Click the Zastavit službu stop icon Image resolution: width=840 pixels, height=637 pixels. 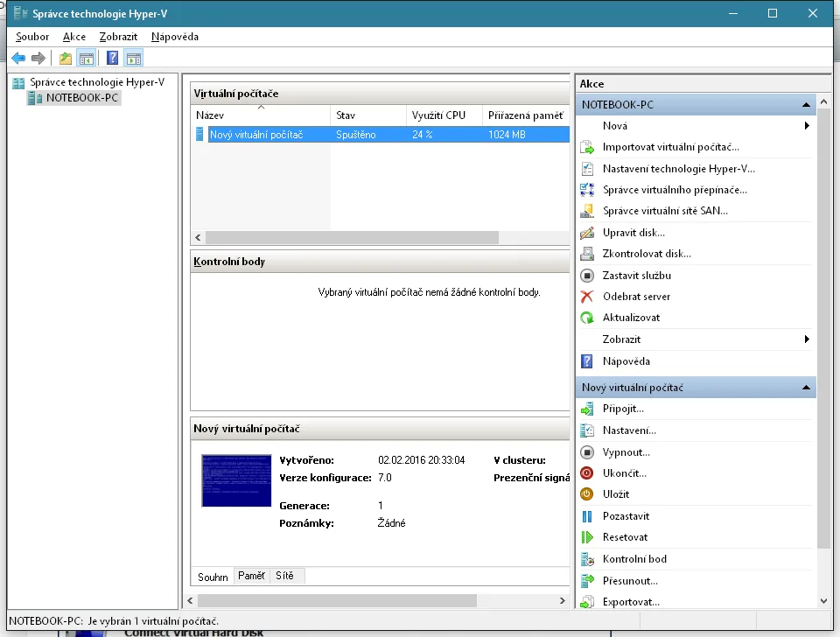(587, 276)
